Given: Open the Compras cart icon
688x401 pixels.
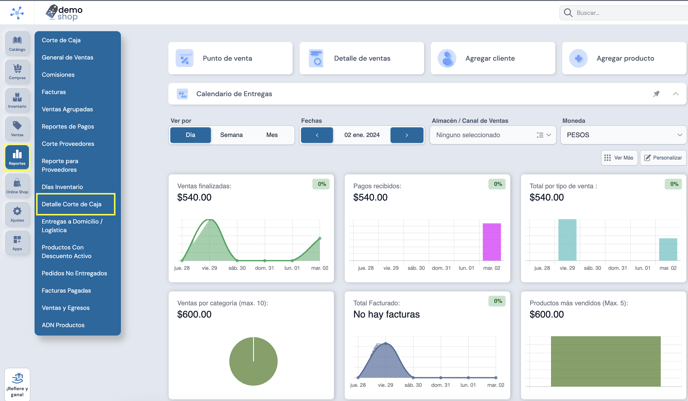Looking at the screenshot, I should [17, 72].
